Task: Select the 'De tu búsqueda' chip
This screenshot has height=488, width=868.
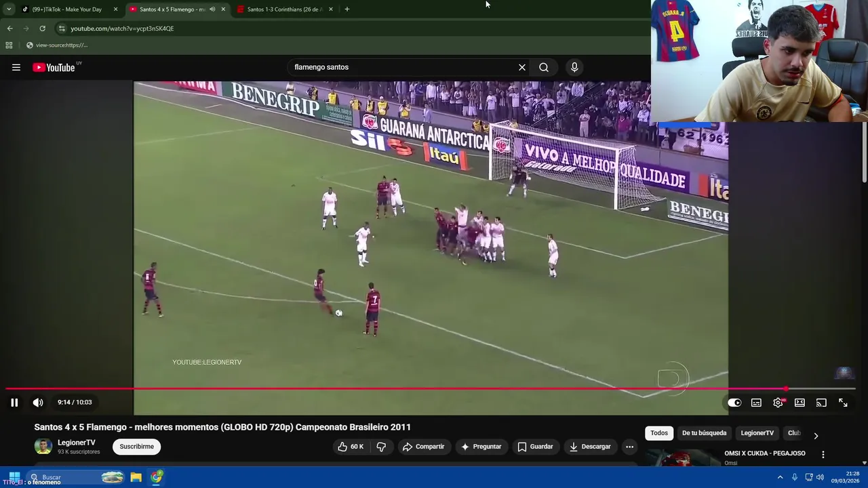Action: [x=704, y=433]
